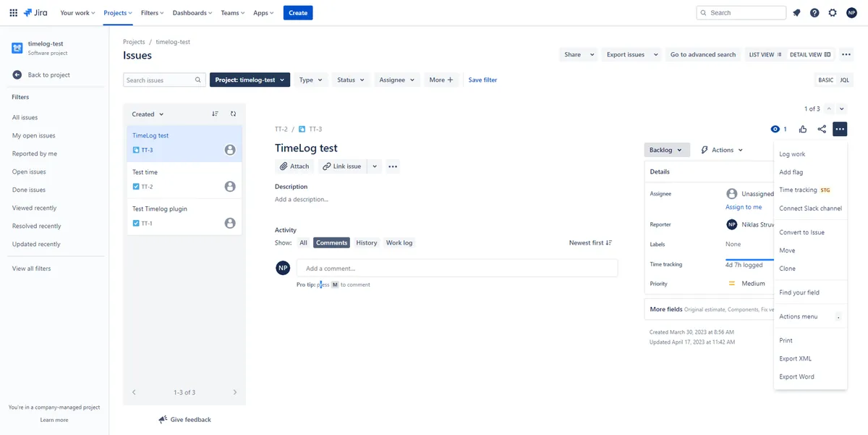
Task: Click the Attach button
Action: (294, 166)
